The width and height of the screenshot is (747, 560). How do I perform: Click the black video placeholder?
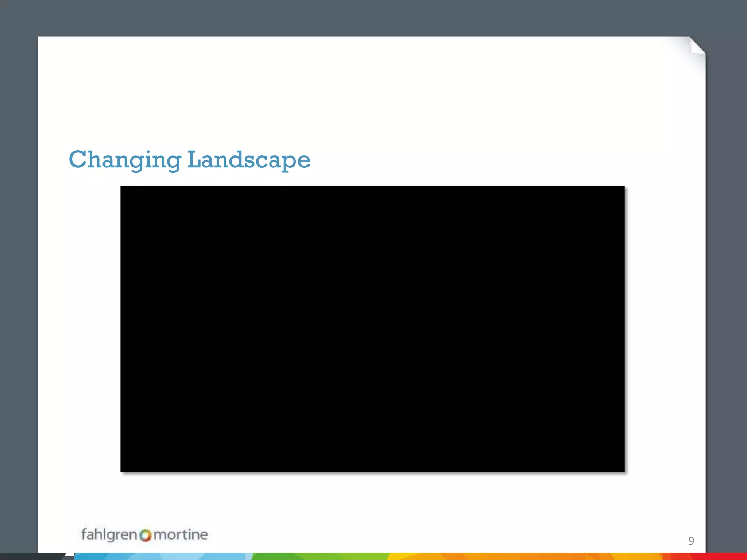point(372,328)
